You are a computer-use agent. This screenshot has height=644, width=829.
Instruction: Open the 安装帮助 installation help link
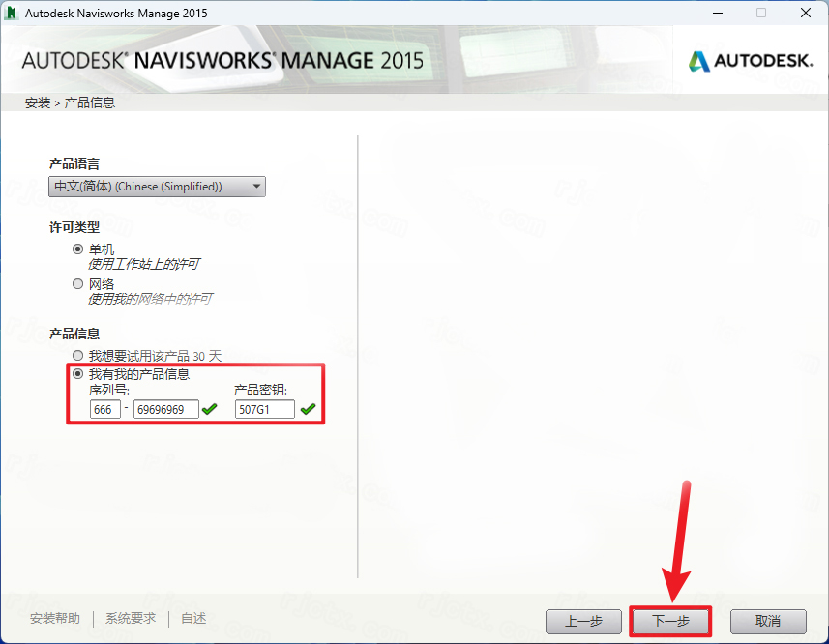click(x=55, y=618)
